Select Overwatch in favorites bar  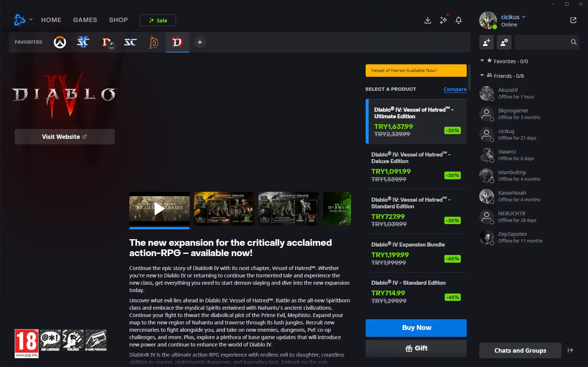coord(60,42)
